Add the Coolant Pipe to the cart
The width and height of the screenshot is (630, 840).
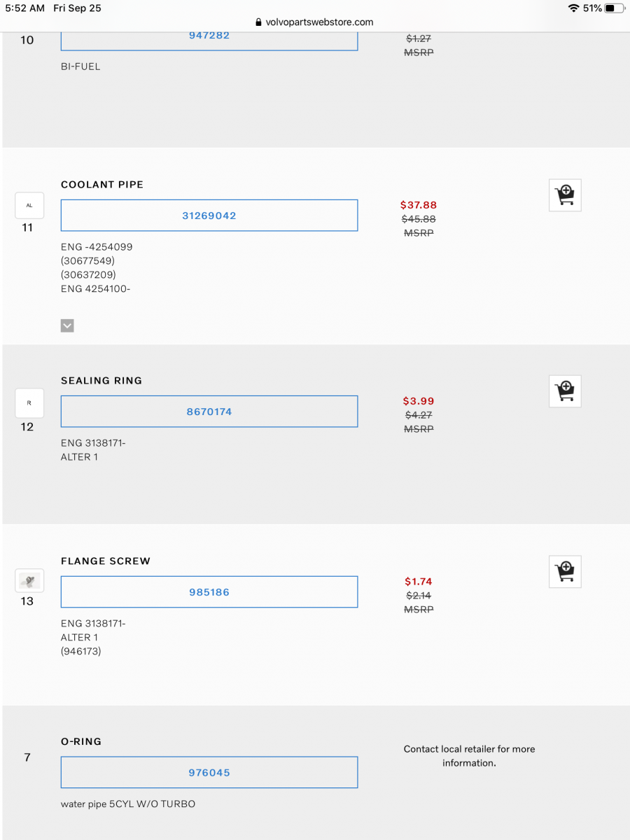pyautogui.click(x=565, y=195)
